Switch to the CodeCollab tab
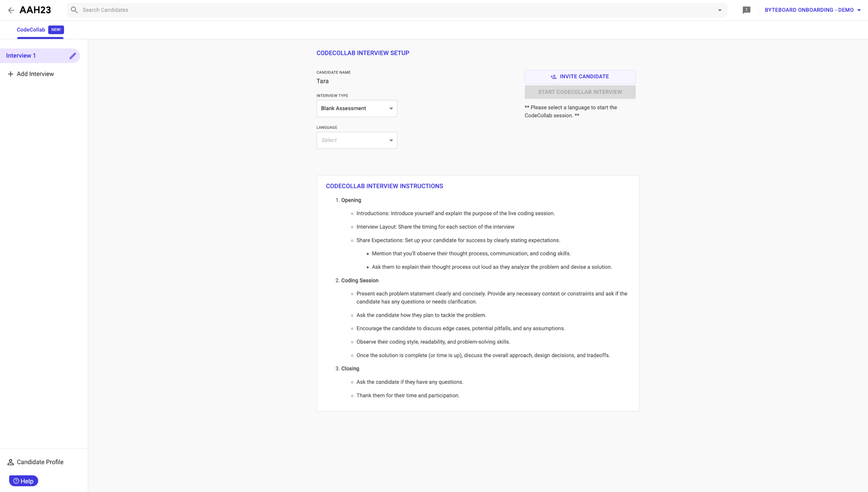Screen dimensions: 868x492 click(x=31, y=30)
